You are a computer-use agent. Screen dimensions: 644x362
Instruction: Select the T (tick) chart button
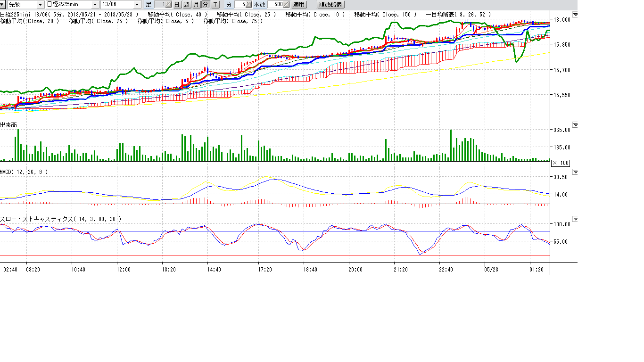215,5
